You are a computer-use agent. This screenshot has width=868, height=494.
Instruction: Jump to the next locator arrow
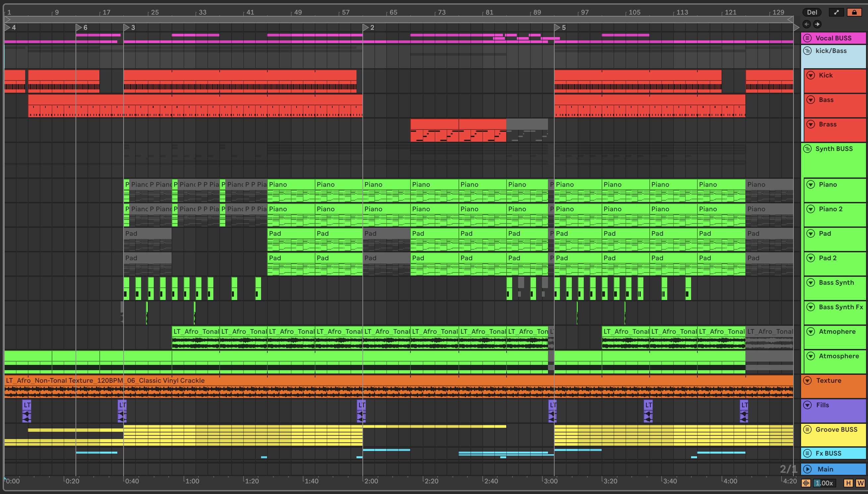click(817, 24)
